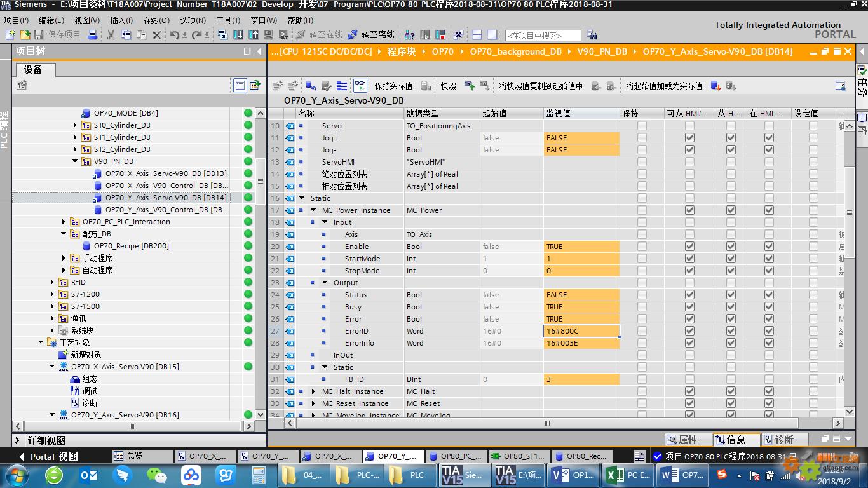Collapse the 工艺对象 technology objects node

41,342
